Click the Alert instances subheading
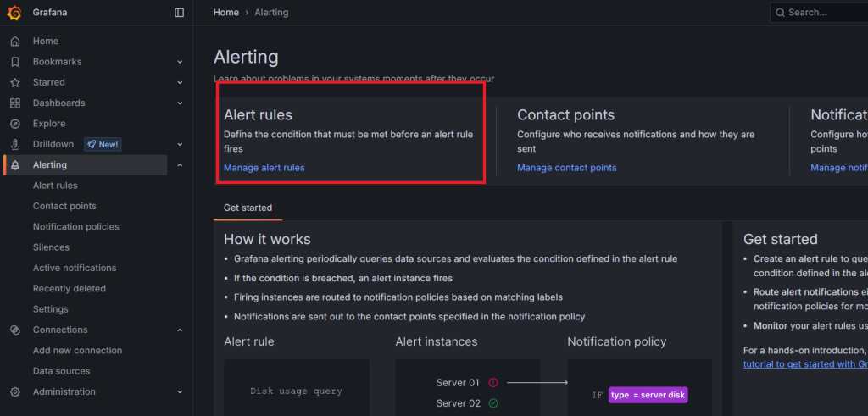 (437, 342)
